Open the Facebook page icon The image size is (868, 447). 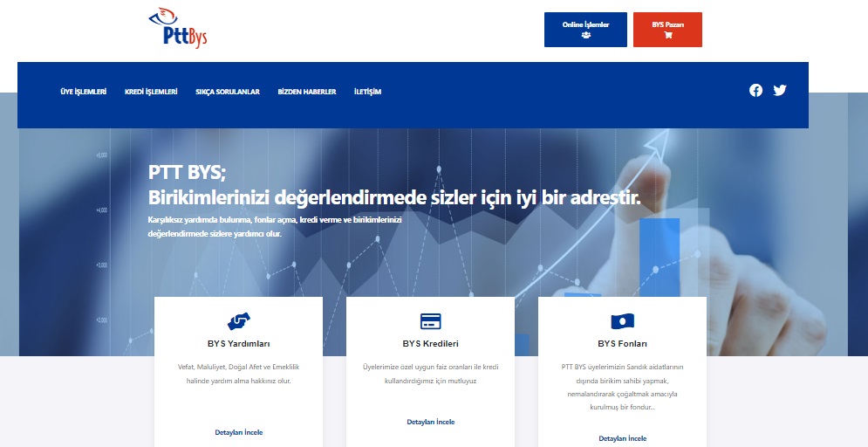click(x=755, y=90)
